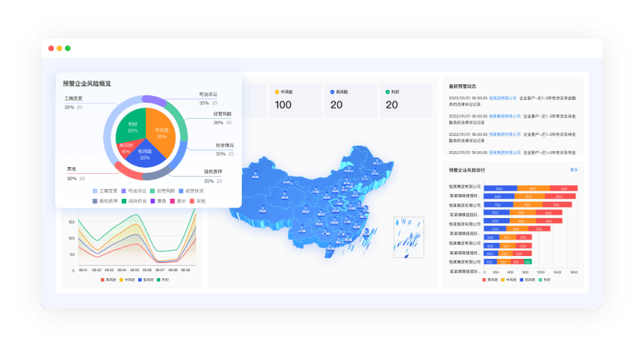
Task: Click the blue 低风险 swatch under line chart
Action: point(140,280)
